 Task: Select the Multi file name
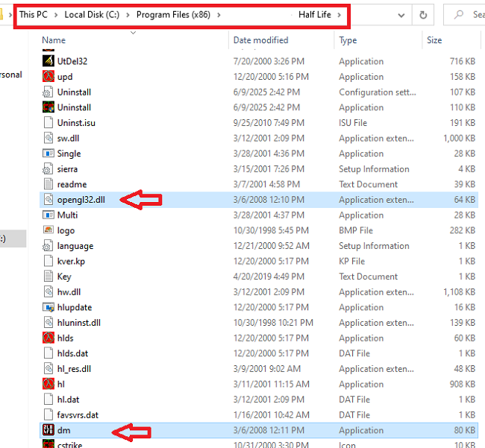coord(67,215)
